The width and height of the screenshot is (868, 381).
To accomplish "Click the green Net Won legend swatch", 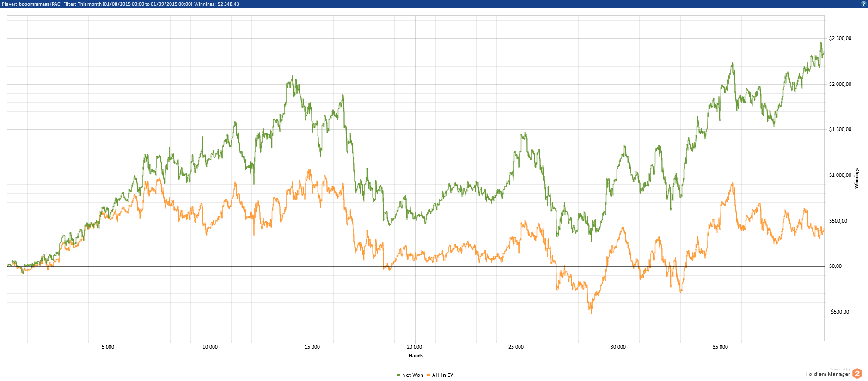I will pos(398,375).
